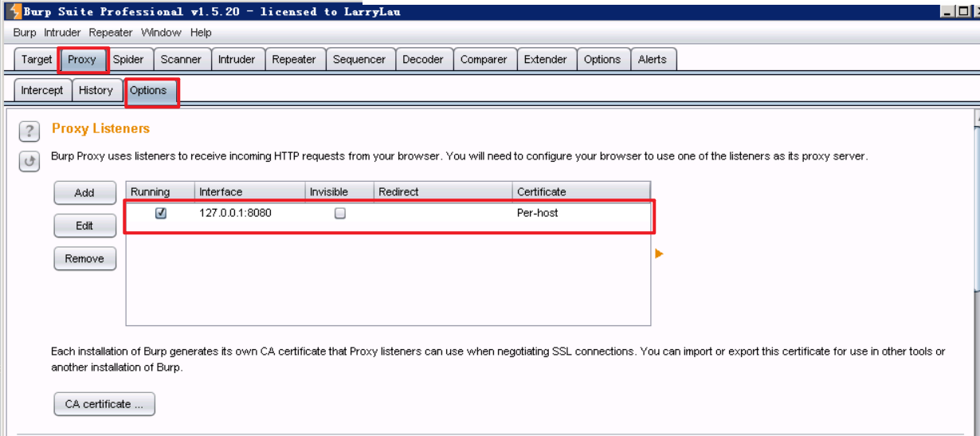Viewport: 980px width, 436px height.
Task: Toggle the Running checkbox for 127.0.0.1:8080
Action: (x=161, y=213)
